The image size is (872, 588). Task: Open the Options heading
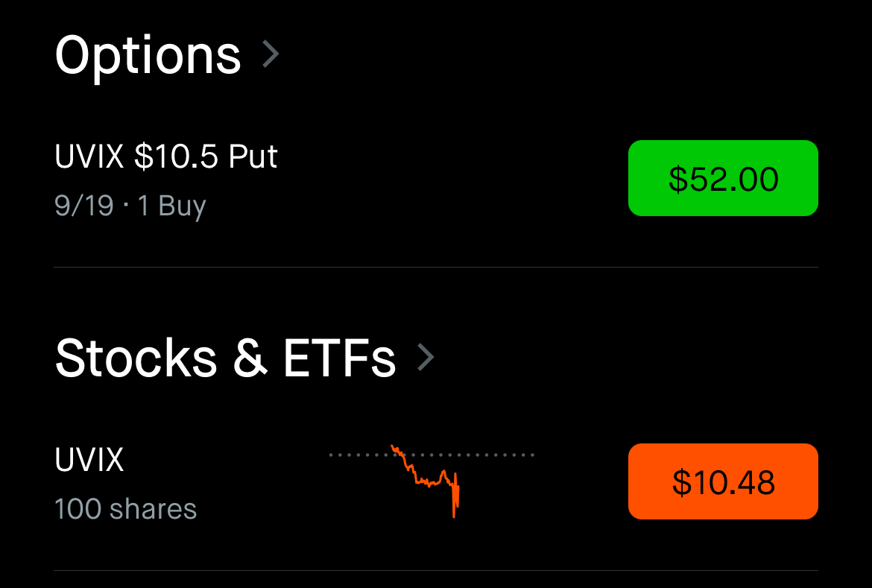(x=148, y=55)
